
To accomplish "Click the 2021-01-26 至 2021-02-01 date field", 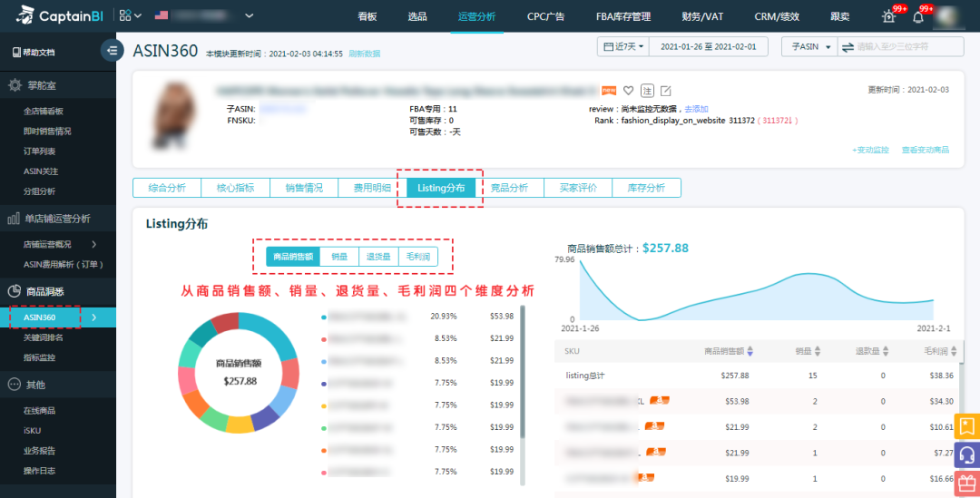I will pos(709,47).
